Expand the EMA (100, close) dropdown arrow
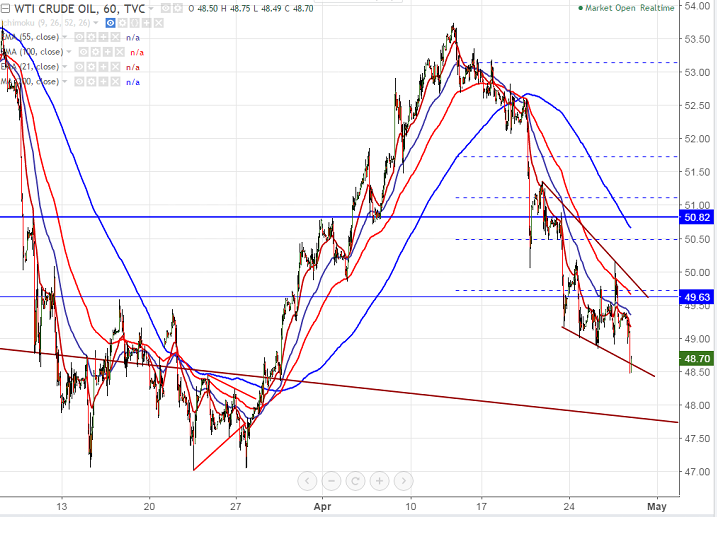 click(x=69, y=52)
